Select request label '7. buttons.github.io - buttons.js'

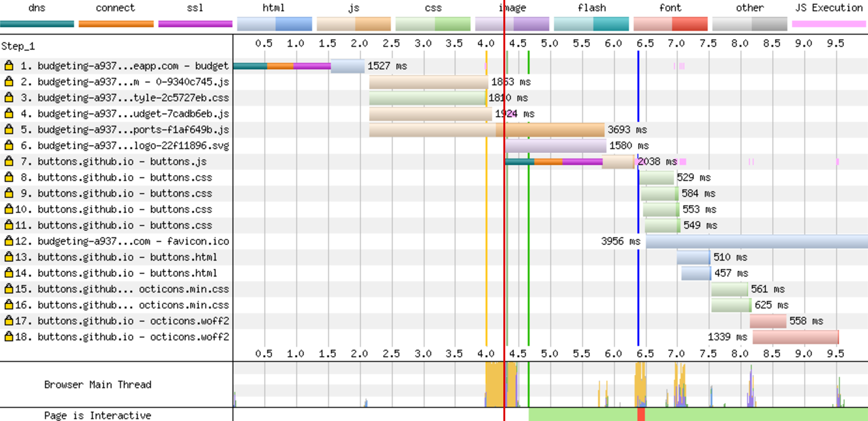[113, 161]
